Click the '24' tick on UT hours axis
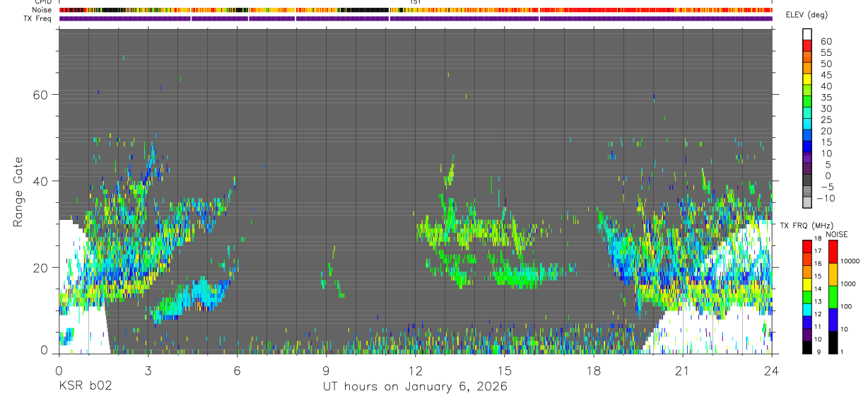Image resolution: width=868 pixels, height=401 pixels. (772, 370)
